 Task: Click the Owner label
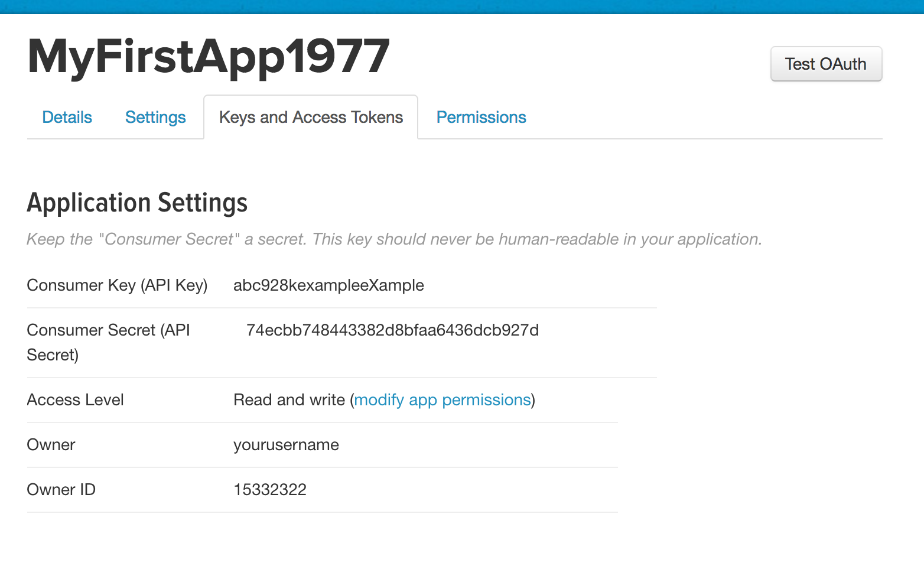coord(51,445)
